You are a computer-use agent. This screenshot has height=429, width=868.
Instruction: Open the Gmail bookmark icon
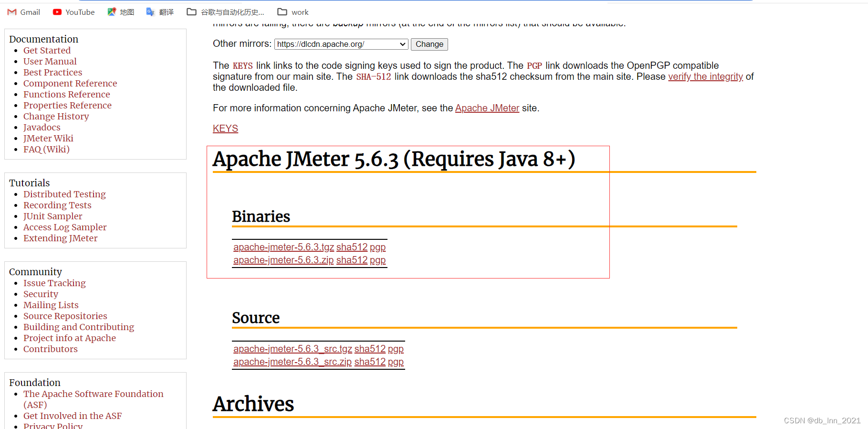tap(12, 12)
